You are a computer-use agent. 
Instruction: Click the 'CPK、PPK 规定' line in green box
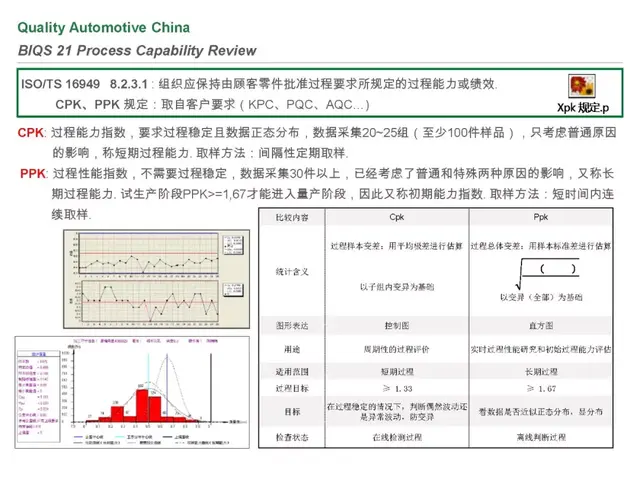[x=212, y=105]
